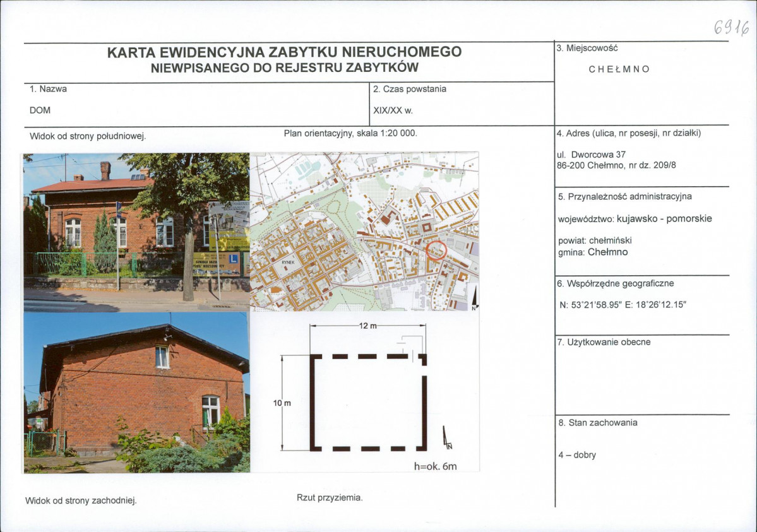Viewport: 757px width, 532px height.
Task: Select the locality text "CHEŁMNO"
Action: (x=619, y=69)
